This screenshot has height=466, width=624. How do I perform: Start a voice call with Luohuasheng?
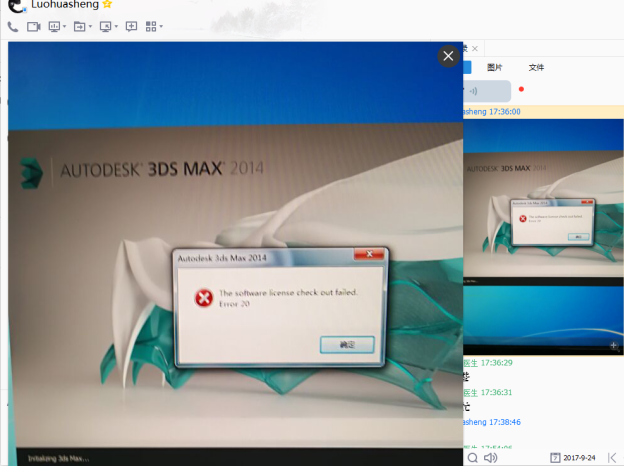pyautogui.click(x=13, y=27)
